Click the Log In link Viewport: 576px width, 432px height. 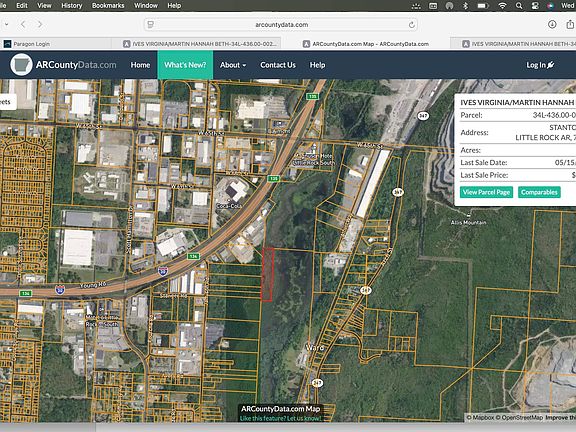tap(540, 65)
